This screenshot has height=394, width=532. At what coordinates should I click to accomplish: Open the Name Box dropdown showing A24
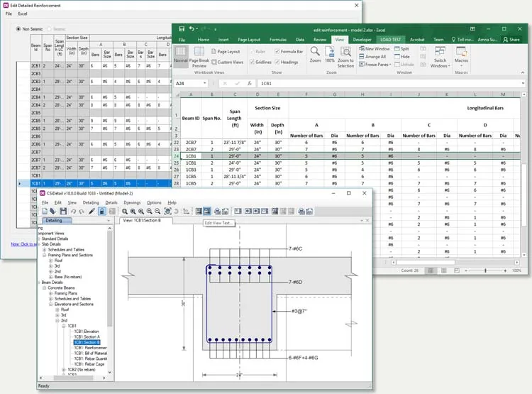tap(204, 83)
